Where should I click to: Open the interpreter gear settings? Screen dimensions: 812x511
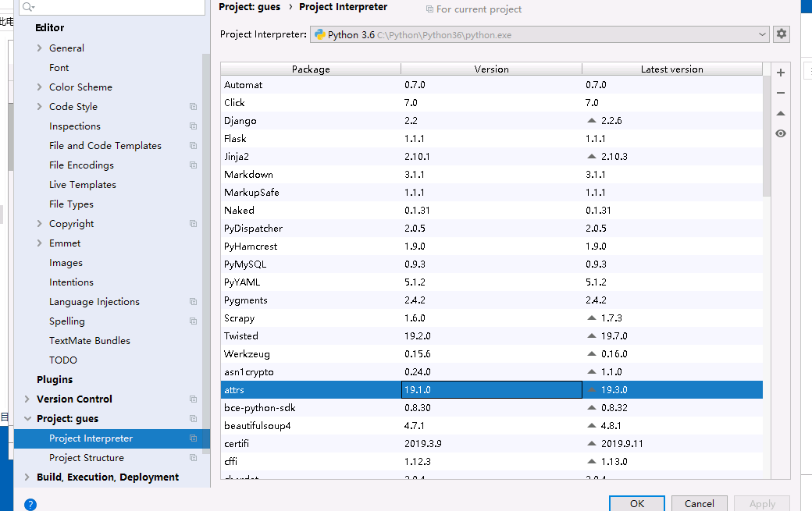[782, 34]
